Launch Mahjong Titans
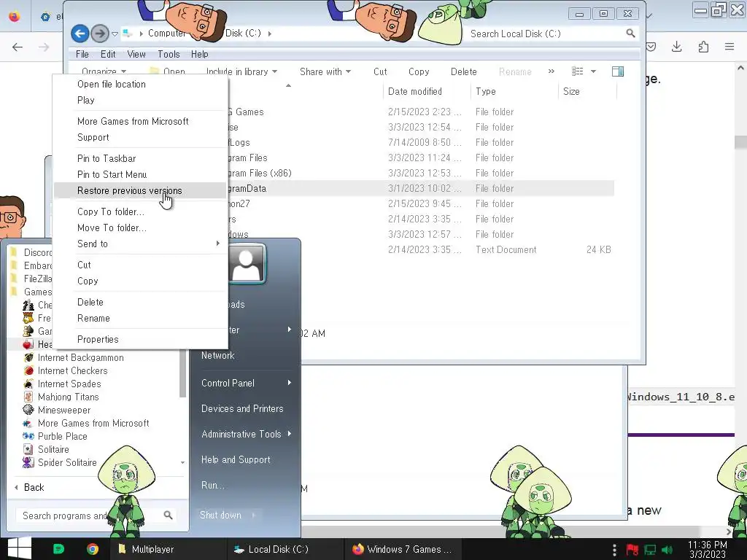The width and height of the screenshot is (747, 560). pyautogui.click(x=68, y=397)
